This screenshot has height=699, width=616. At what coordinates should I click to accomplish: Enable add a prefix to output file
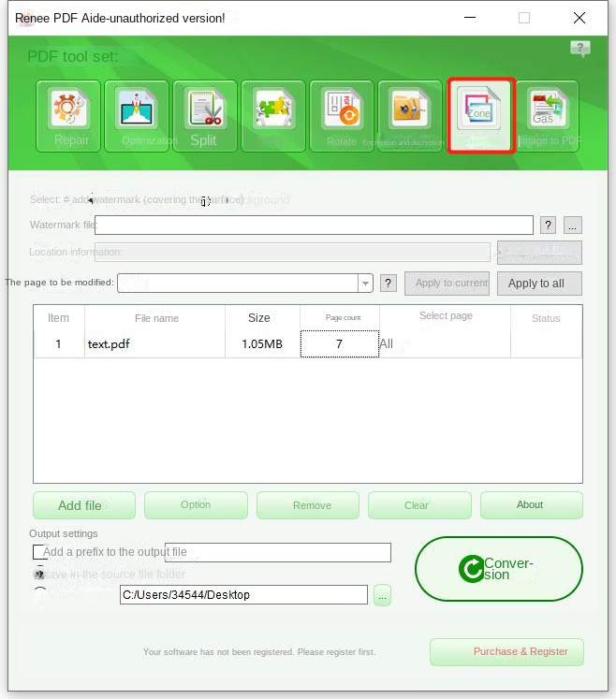pyautogui.click(x=39, y=552)
